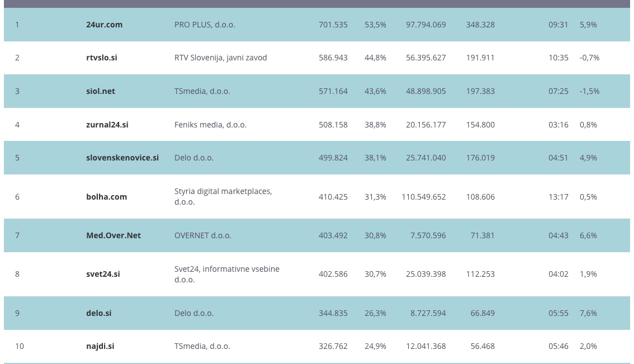
Task: Open the delo.si site link
Action: coord(99,313)
